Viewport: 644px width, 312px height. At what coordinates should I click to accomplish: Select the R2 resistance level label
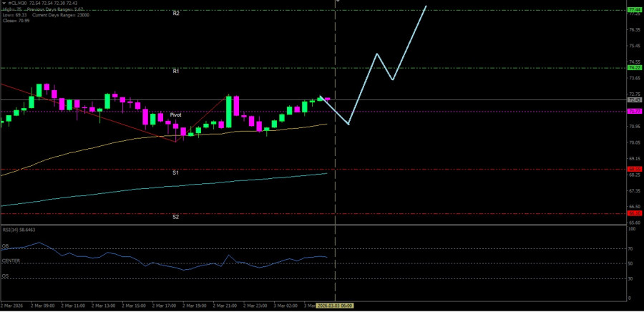coord(176,14)
